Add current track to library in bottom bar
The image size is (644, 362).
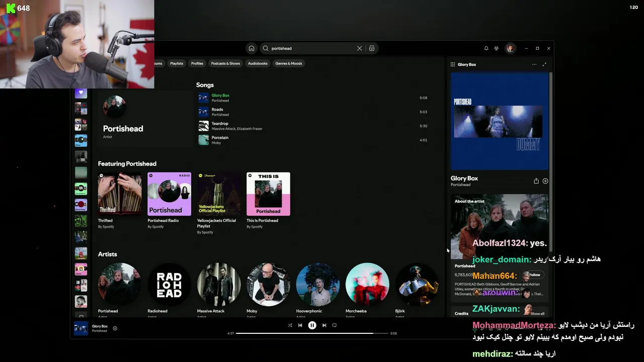(115, 328)
